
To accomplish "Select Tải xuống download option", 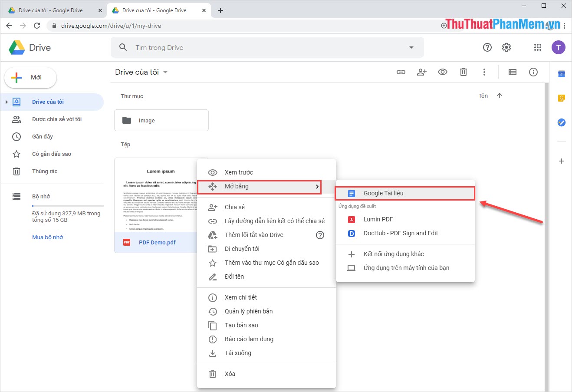I will [266, 353].
